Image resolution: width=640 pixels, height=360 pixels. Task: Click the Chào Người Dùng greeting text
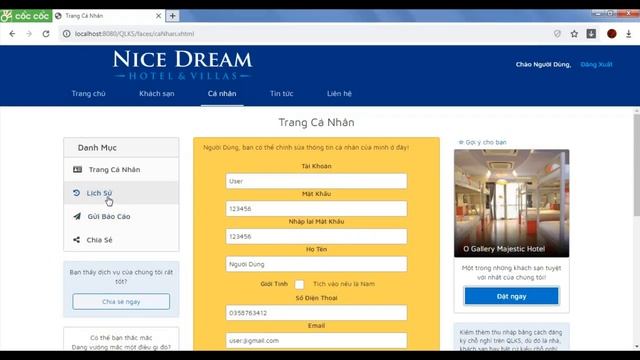click(543, 64)
